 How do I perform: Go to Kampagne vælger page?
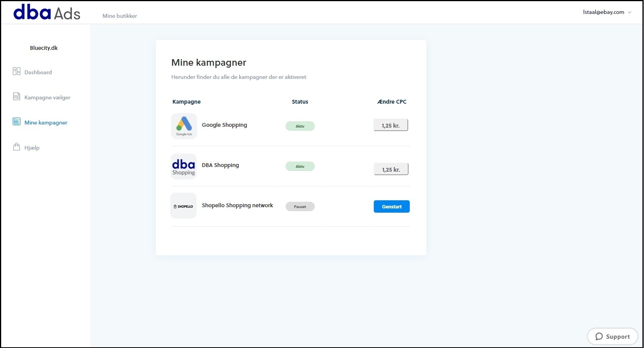tap(47, 97)
